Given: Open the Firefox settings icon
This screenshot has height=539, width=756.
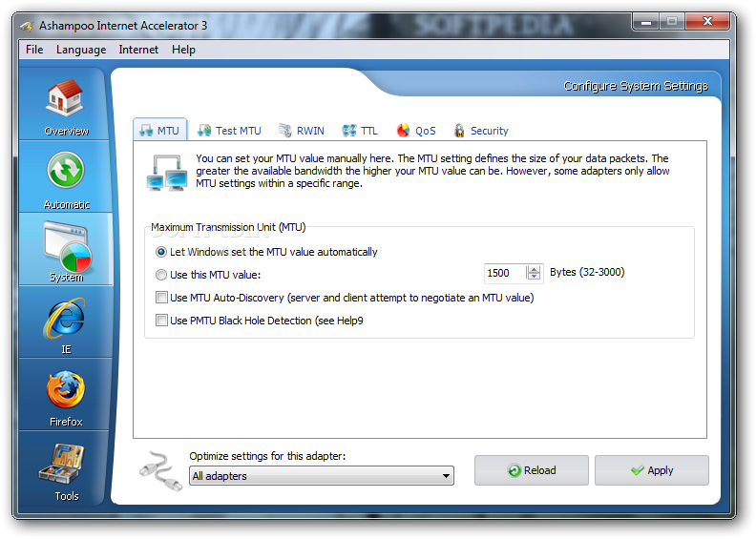Looking at the screenshot, I should pos(66,389).
